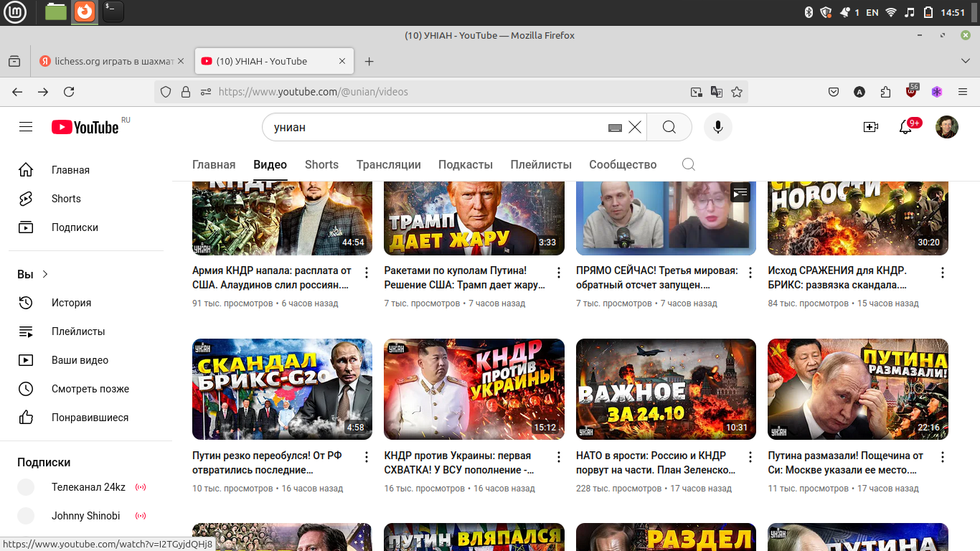This screenshot has width=980, height=551.
Task: Open options for Путина размазали video
Action: pos(943,457)
